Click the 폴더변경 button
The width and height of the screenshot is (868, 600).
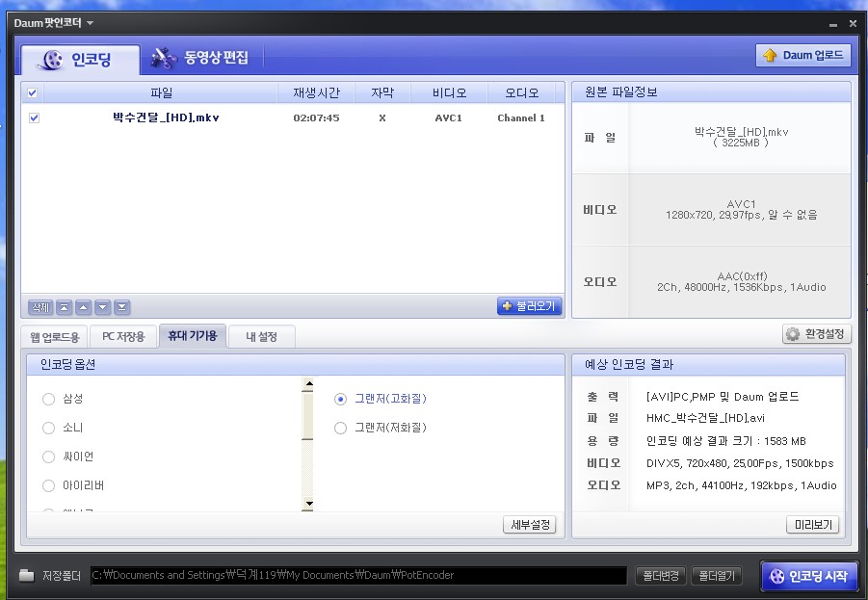(x=661, y=576)
